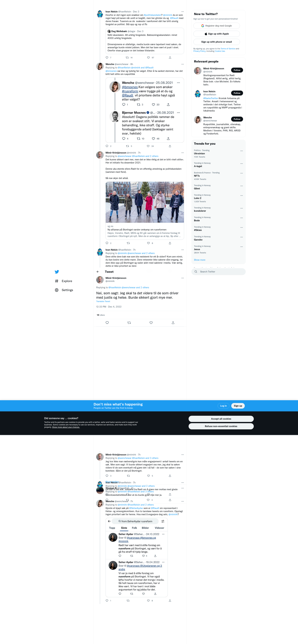Like Mímir's lower 7h reply with 5 likes
This screenshot has width=298, height=644.
(x=148, y=476)
